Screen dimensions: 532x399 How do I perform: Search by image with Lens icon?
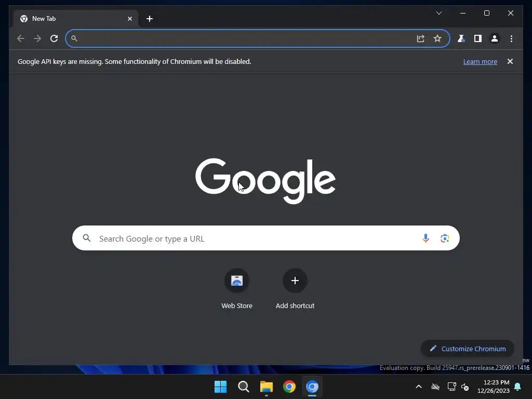coord(445,238)
